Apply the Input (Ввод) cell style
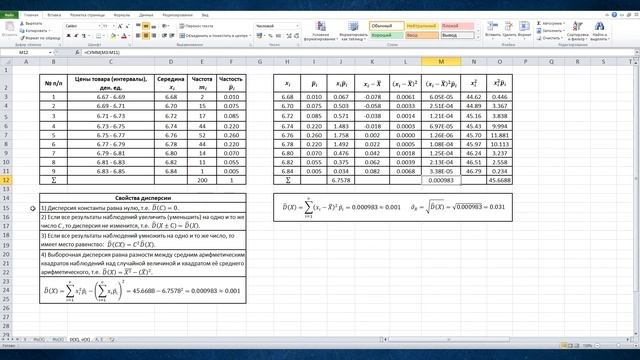The image size is (640, 360). pyautogui.click(x=422, y=36)
